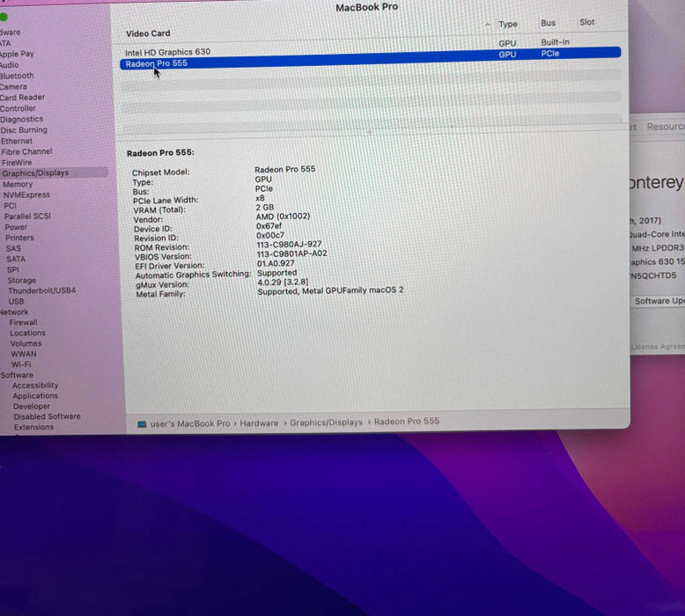
Task: Collapse the Network category
Action: tap(14, 312)
